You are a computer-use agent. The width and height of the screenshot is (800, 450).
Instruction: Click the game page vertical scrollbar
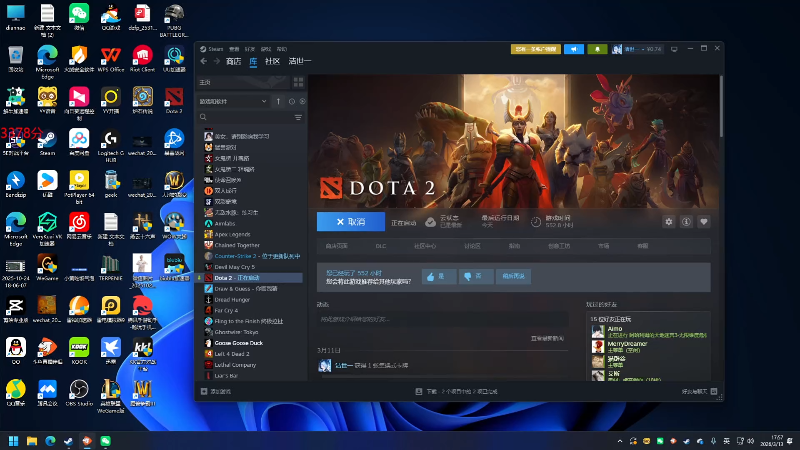point(721,106)
